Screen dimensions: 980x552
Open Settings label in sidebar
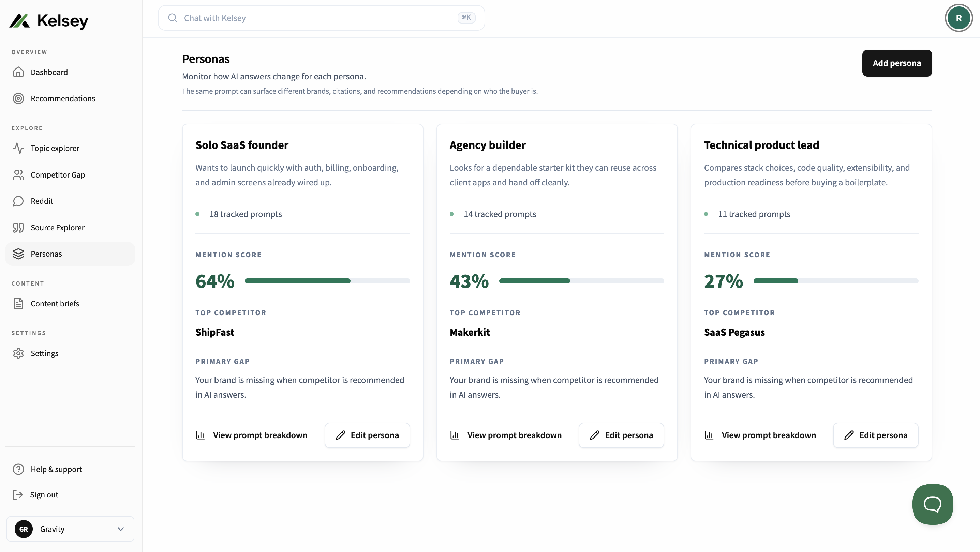(45, 354)
